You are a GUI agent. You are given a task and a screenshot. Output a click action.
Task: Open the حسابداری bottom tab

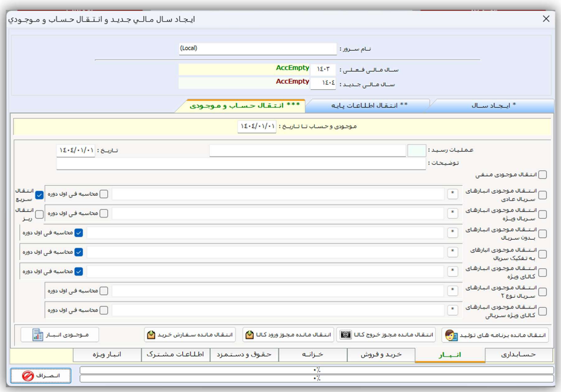[518, 354]
